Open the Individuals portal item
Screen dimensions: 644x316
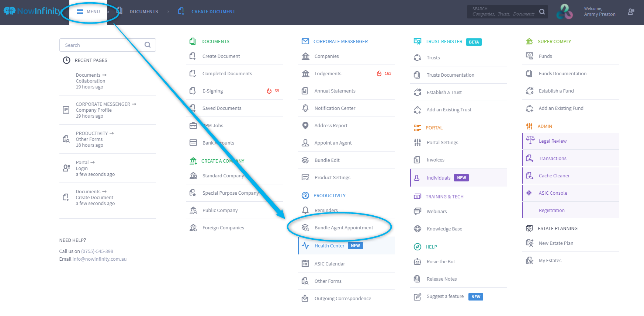(x=438, y=178)
